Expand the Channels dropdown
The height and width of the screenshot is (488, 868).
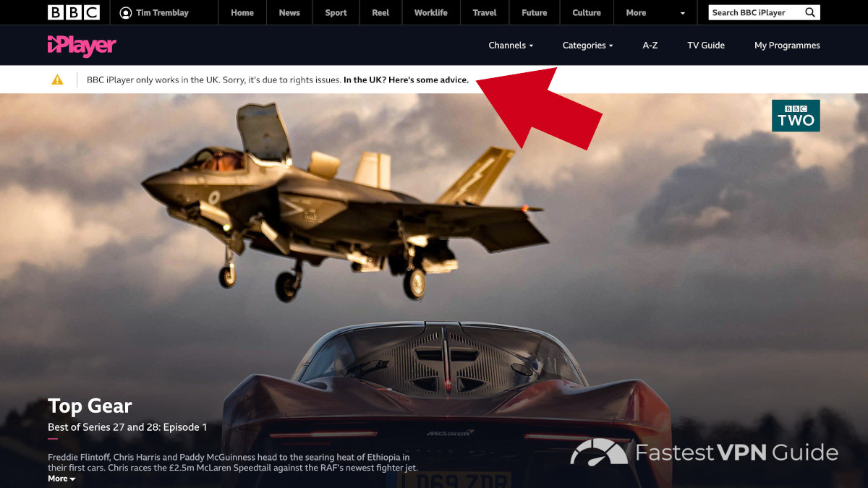pyautogui.click(x=511, y=45)
